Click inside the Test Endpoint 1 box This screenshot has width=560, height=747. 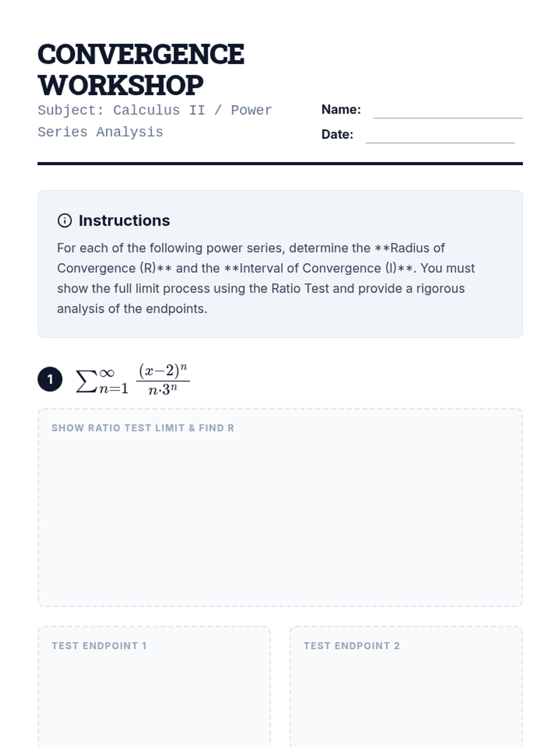point(154,700)
